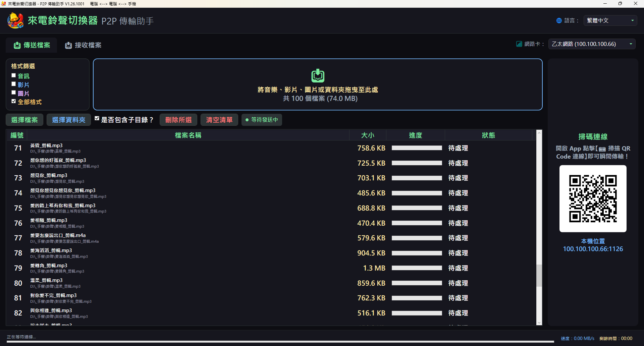Viewport: 644px width, 346px height.
Task: Toggle the 是否包含子目錄 checkbox
Action: [x=97, y=118]
